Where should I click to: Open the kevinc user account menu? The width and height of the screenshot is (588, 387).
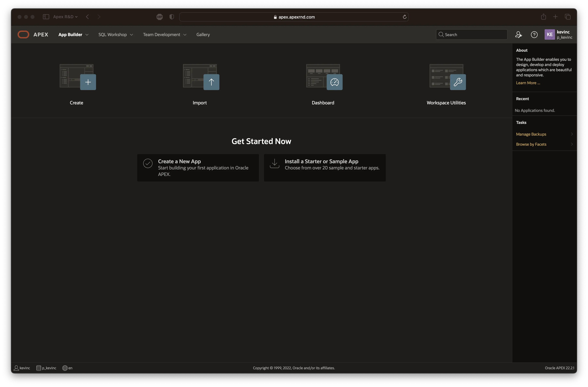click(x=558, y=34)
